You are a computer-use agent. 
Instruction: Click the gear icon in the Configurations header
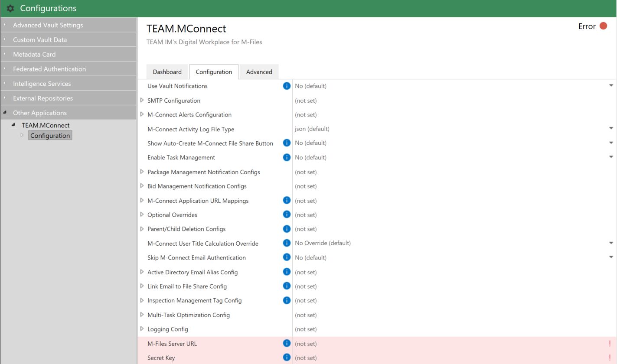(x=10, y=8)
